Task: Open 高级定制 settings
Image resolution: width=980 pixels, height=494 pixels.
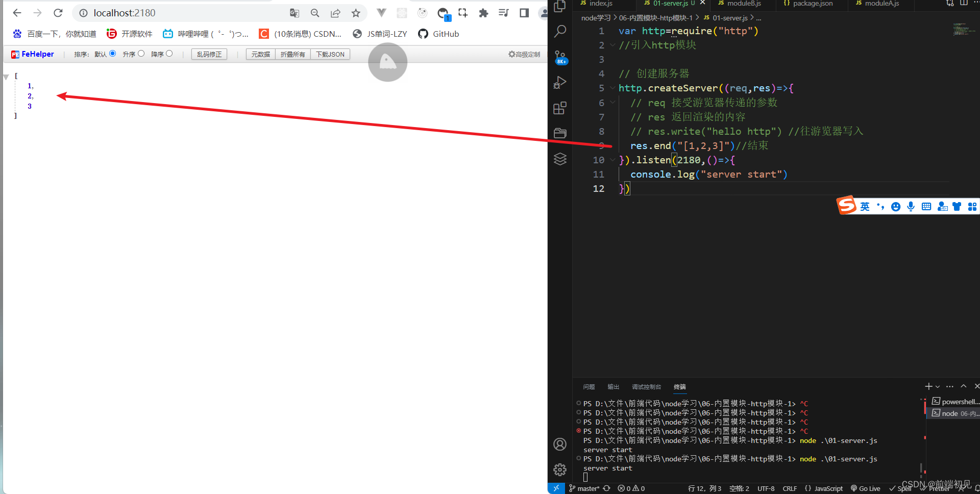Action: (x=524, y=54)
